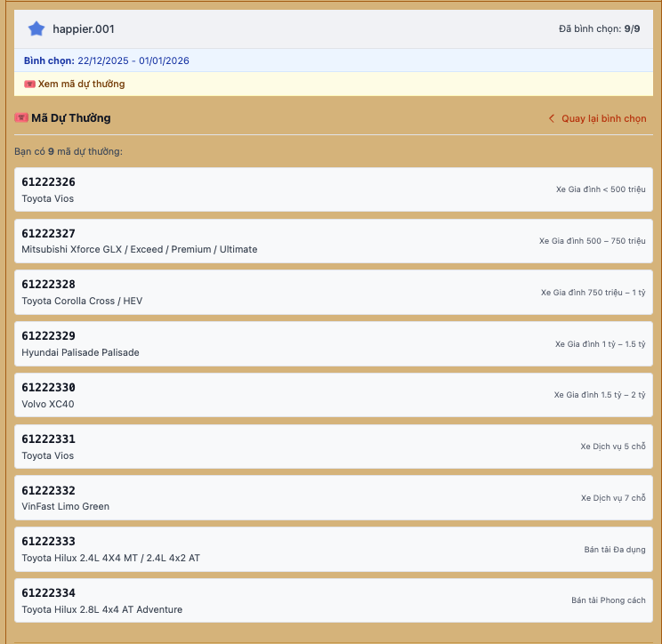Image resolution: width=662 pixels, height=644 pixels.
Task: Select prize code 61222327
Action: [49, 233]
